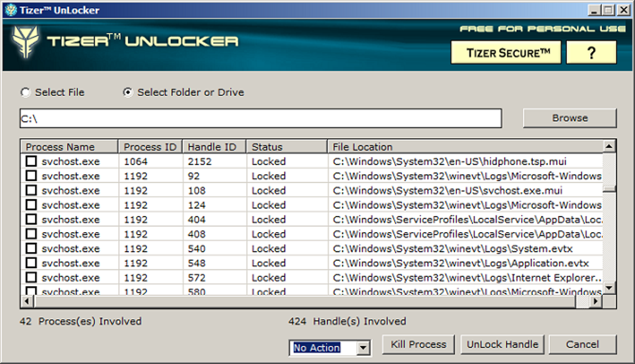
Task: Click the list's scroll down arrow
Action: point(609,288)
